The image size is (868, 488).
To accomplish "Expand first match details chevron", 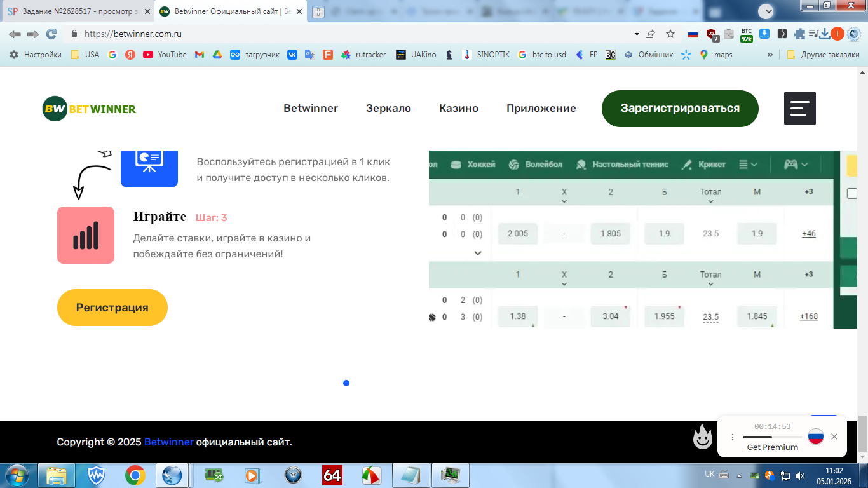I will pos(478,253).
